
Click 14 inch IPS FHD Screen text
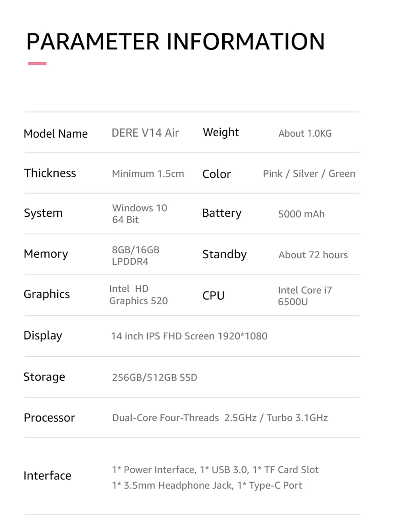tap(189, 336)
